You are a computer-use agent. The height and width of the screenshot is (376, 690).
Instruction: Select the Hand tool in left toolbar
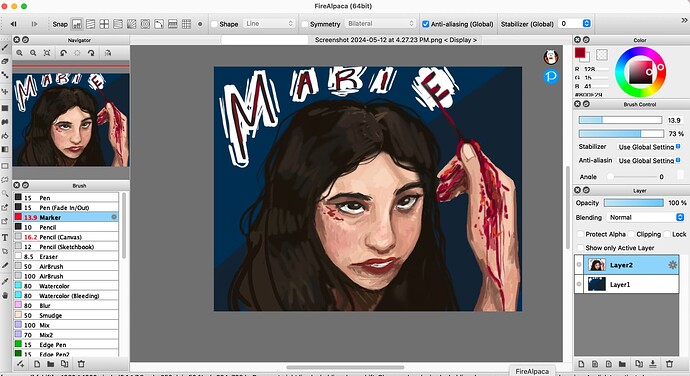pyautogui.click(x=5, y=295)
